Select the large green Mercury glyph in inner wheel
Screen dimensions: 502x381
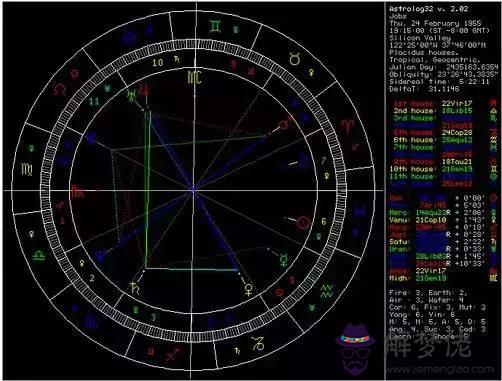284,260
